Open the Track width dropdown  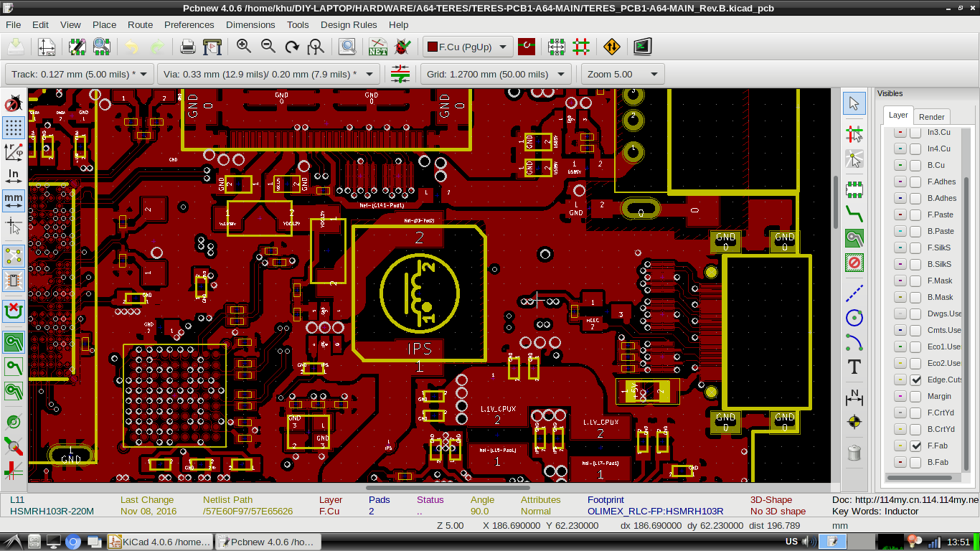[80, 74]
